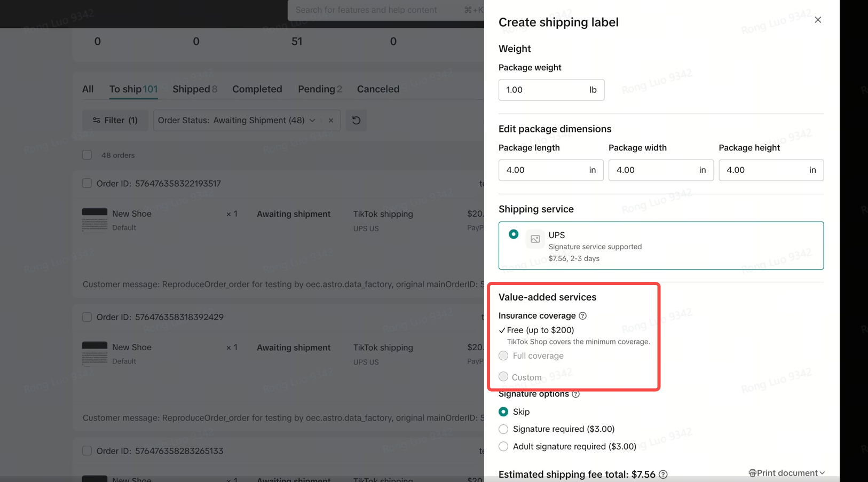Check the select-all 48 orders checkbox
Viewport: 868px width, 482px height.
(x=87, y=155)
